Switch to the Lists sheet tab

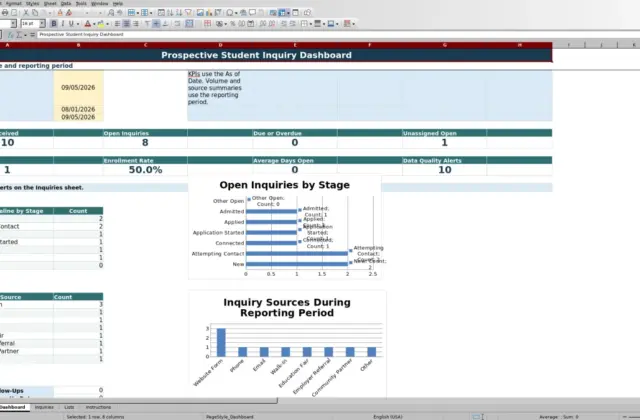(x=69, y=407)
